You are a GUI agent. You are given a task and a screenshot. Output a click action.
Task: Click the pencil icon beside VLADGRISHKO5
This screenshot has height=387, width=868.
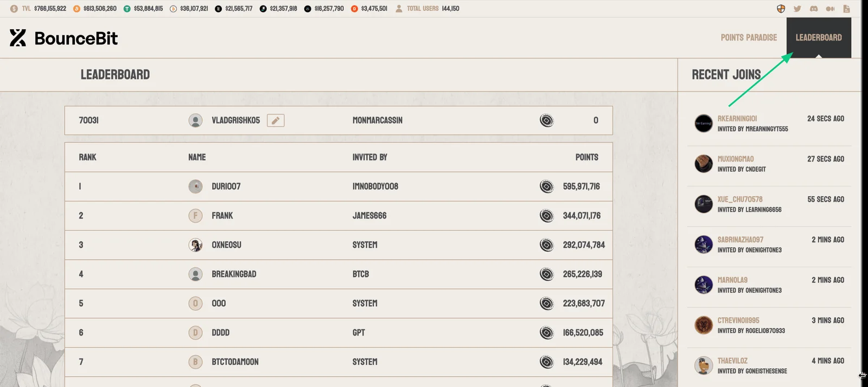(x=276, y=120)
